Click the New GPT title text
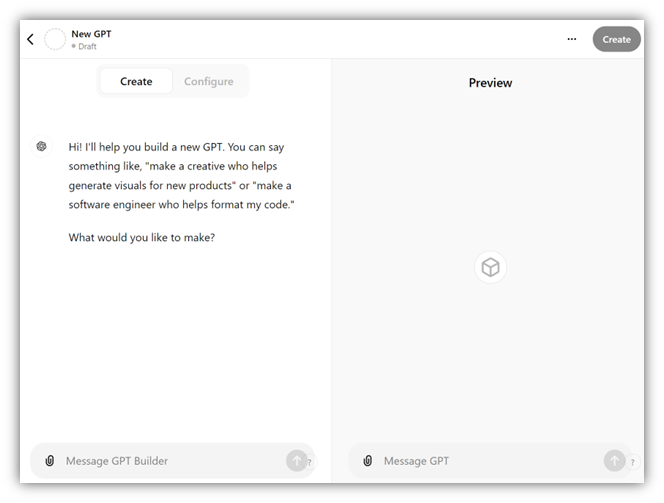 click(91, 33)
